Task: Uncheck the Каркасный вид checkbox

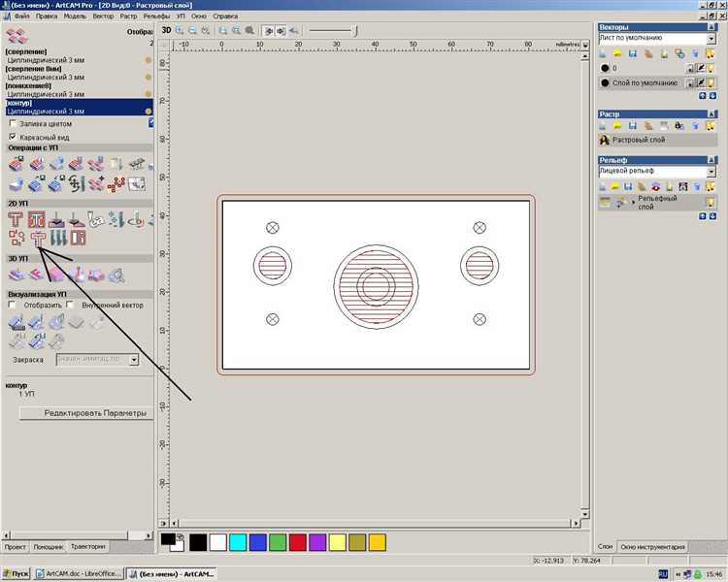Action: 13,137
